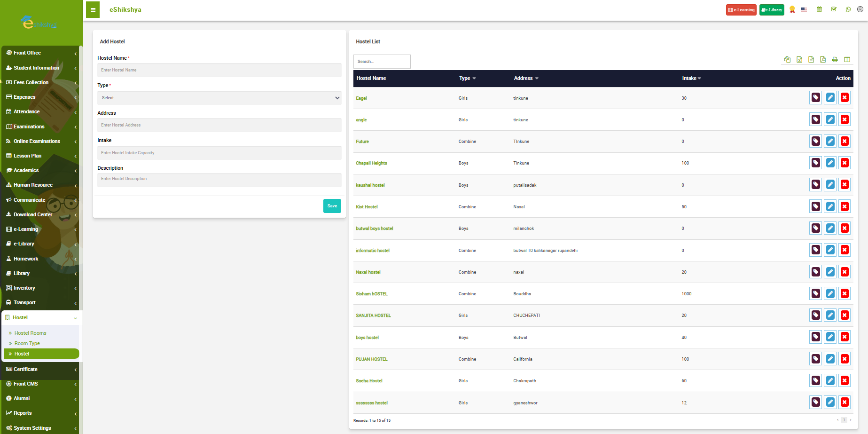The height and width of the screenshot is (434, 868).
Task: Open the calendar icon in header
Action: coord(819,9)
